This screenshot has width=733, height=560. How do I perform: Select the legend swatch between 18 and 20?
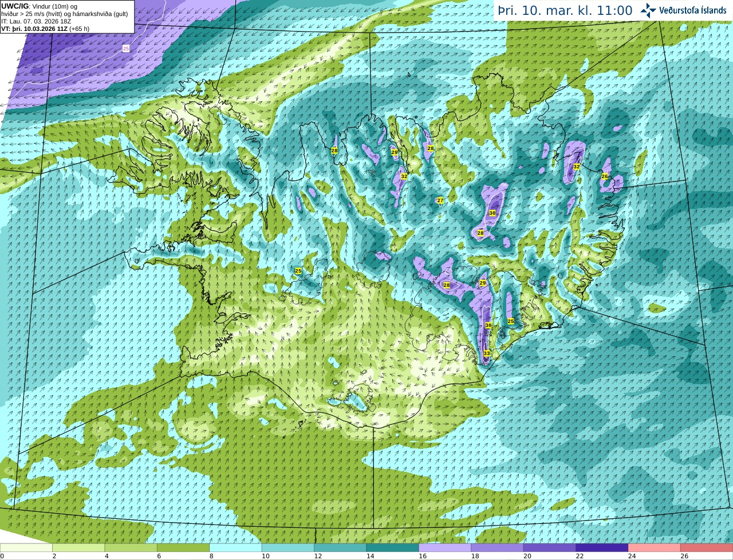coord(498,548)
